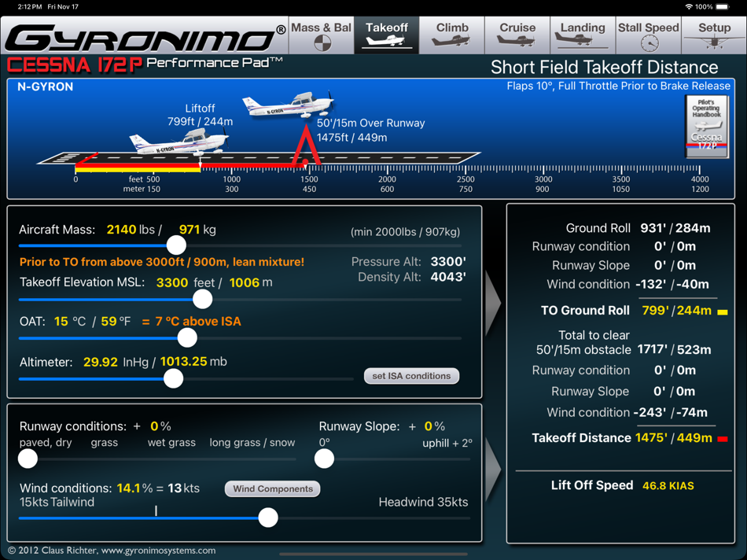The height and width of the screenshot is (560, 747).
Task: Click the Altimeter setting slider handle
Action: coord(174,379)
